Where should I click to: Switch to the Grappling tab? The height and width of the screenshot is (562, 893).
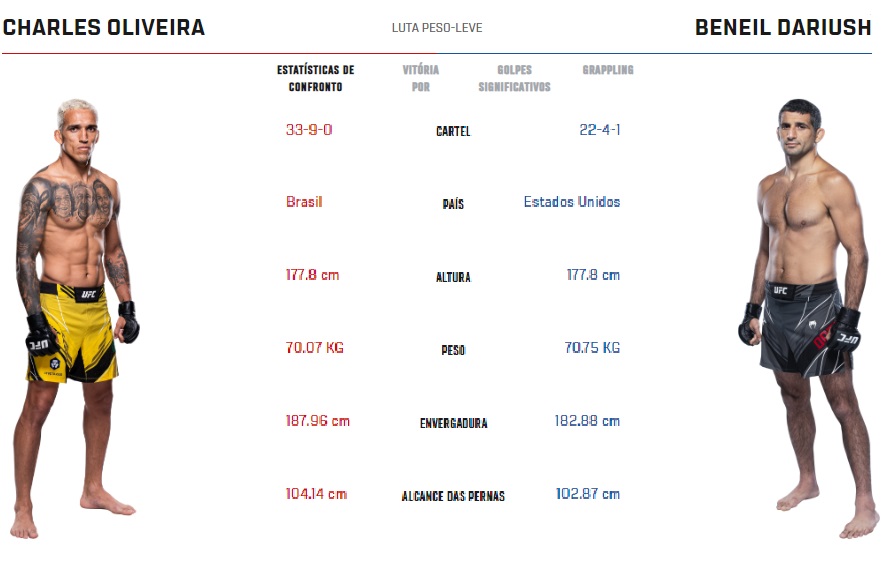(607, 70)
